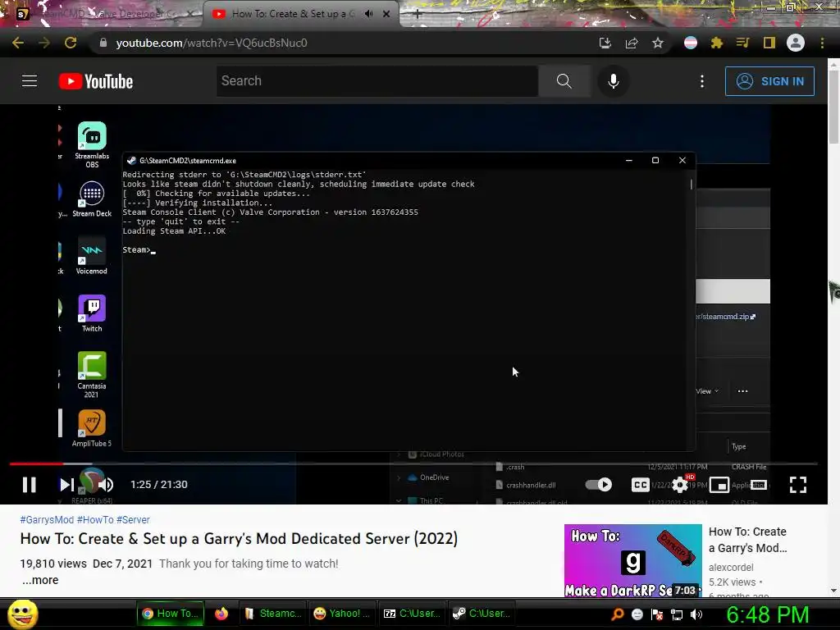Click the #HowTo hashtag link
Image resolution: width=840 pixels, height=630 pixels.
95,519
